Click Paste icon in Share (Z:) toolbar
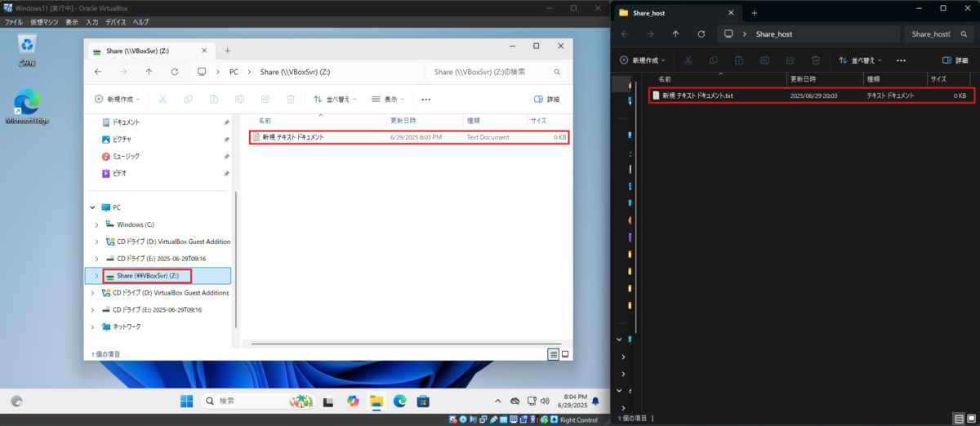Viewport: 980px width, 426px height. pos(214,99)
